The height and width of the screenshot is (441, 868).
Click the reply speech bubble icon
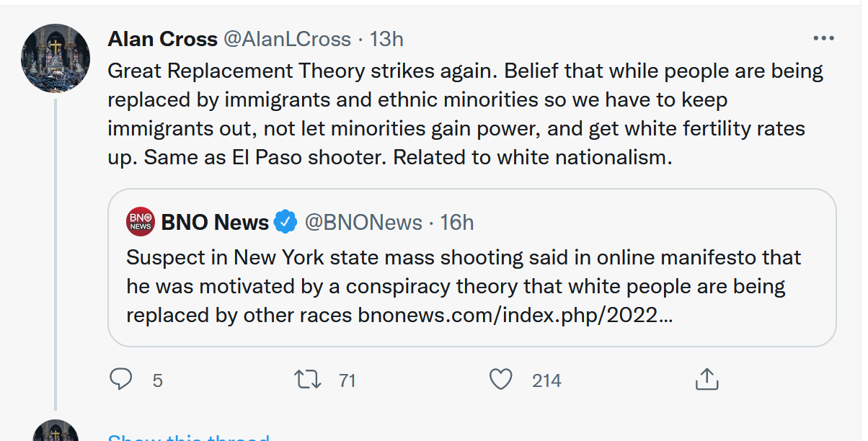[120, 379]
